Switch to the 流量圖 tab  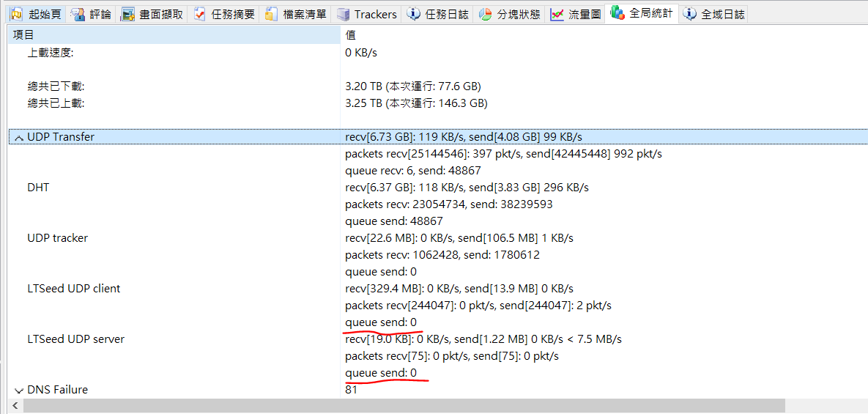pos(576,14)
